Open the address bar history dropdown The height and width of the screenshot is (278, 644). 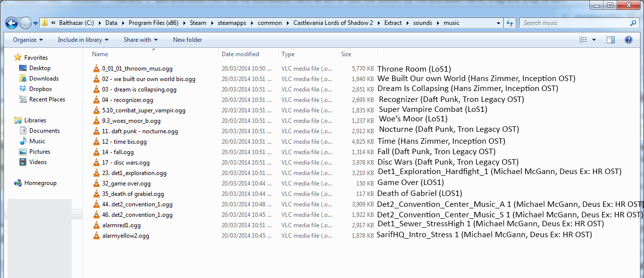pos(499,23)
